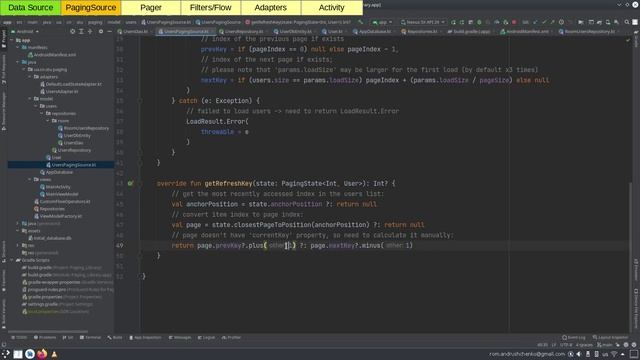Switch to the AppDatabase.kt editor tab

pos(374,31)
